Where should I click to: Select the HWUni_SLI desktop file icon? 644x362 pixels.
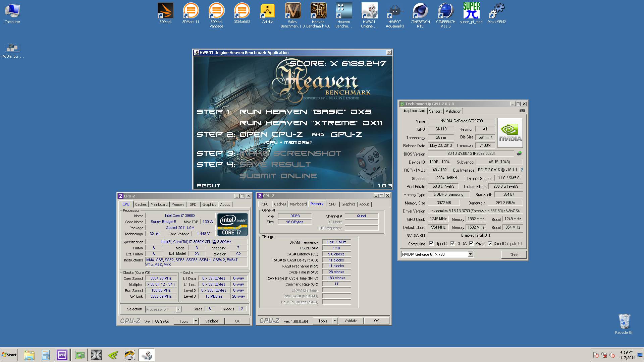[x=12, y=51]
